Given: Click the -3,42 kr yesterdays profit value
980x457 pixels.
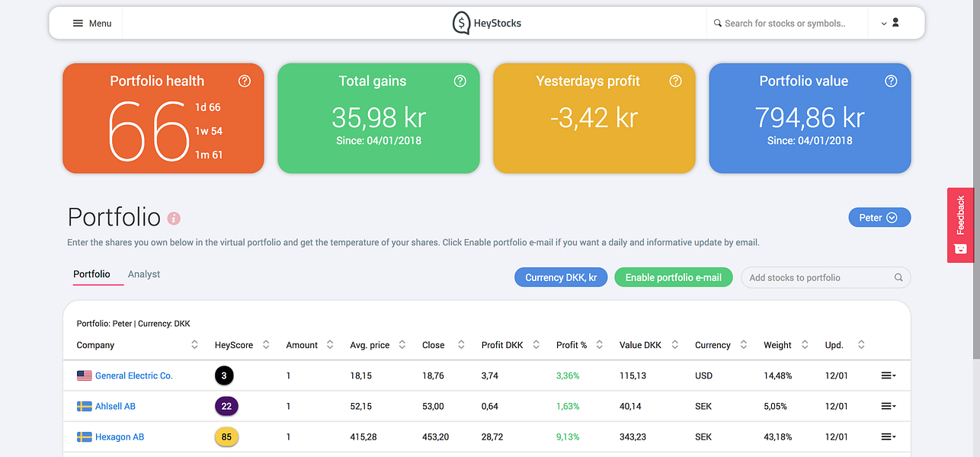Looking at the screenshot, I should point(594,118).
